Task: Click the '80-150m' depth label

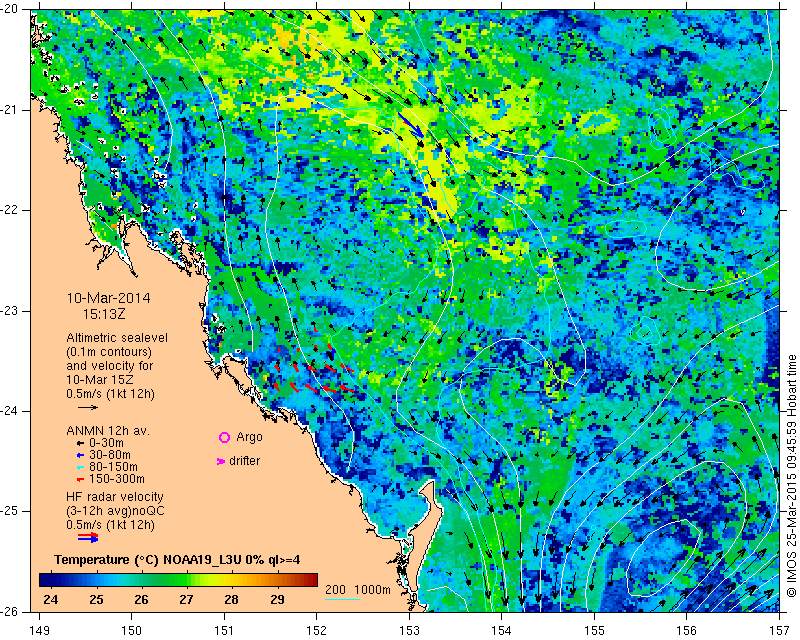Action: pos(113,467)
